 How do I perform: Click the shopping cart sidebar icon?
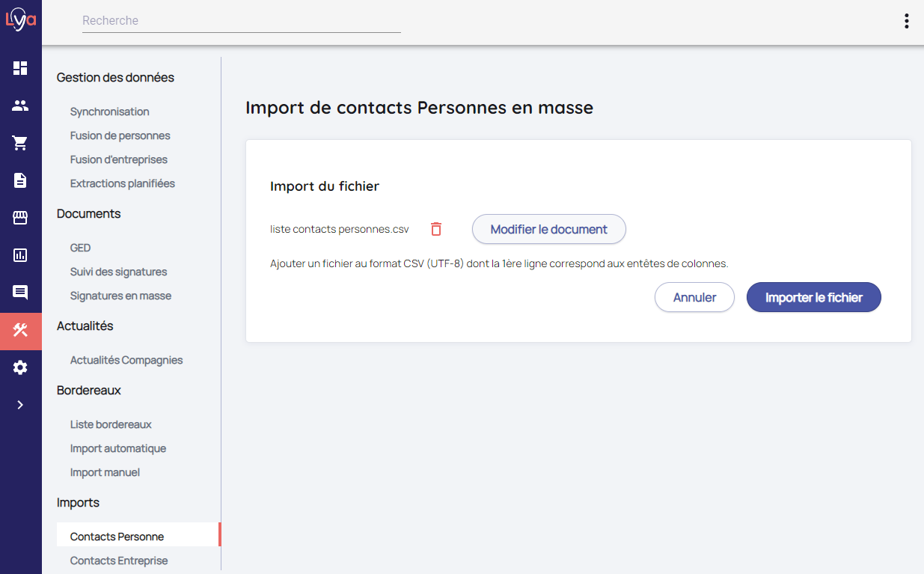click(20, 143)
